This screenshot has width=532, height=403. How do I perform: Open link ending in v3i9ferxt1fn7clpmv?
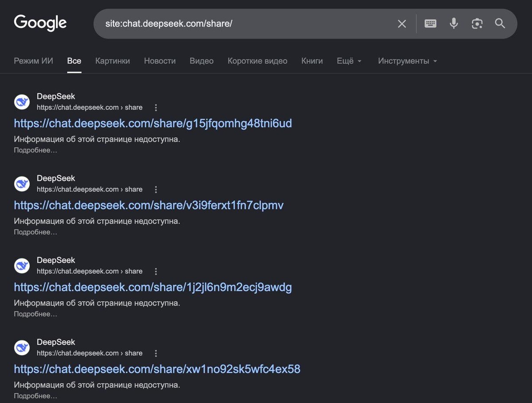pyautogui.click(x=149, y=205)
